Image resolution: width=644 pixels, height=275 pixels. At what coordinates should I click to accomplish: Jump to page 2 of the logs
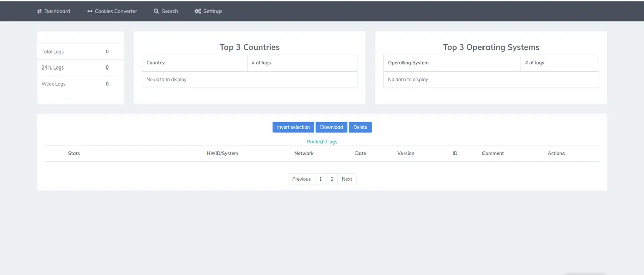point(332,179)
